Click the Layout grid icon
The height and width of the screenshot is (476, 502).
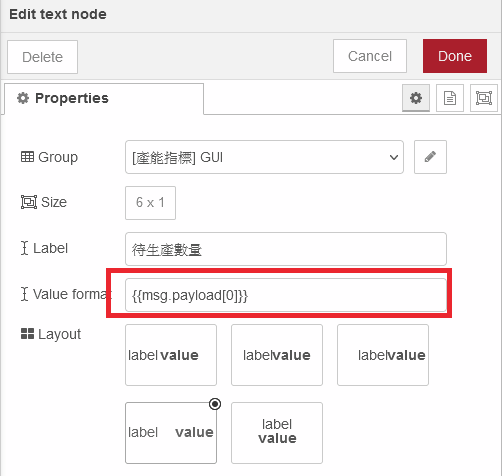click(x=27, y=334)
